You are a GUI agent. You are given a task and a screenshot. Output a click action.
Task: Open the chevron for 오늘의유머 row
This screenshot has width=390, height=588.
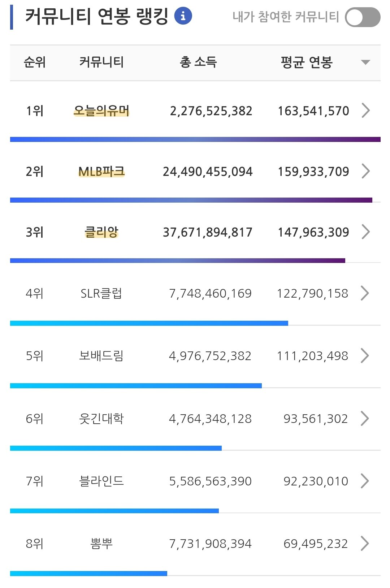(365, 111)
